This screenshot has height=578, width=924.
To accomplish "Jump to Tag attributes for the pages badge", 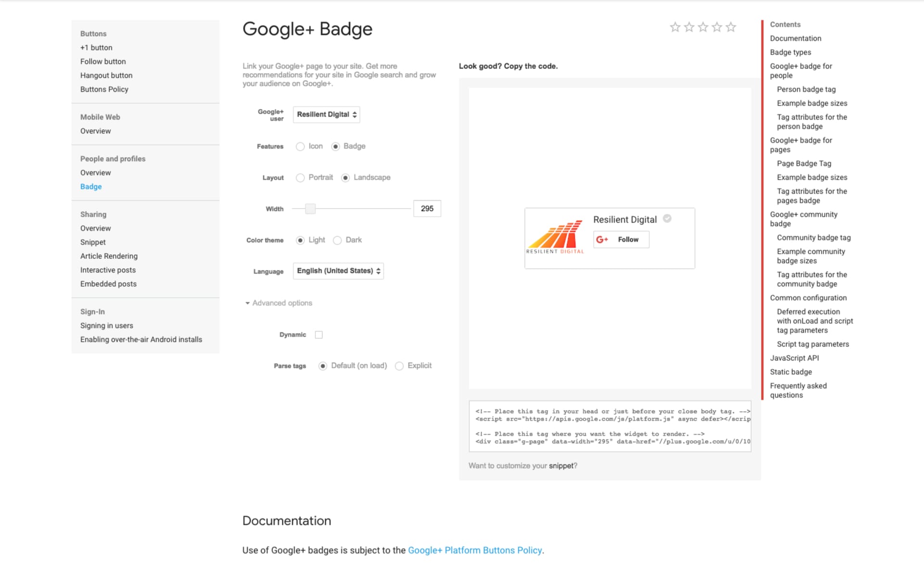I will point(812,196).
